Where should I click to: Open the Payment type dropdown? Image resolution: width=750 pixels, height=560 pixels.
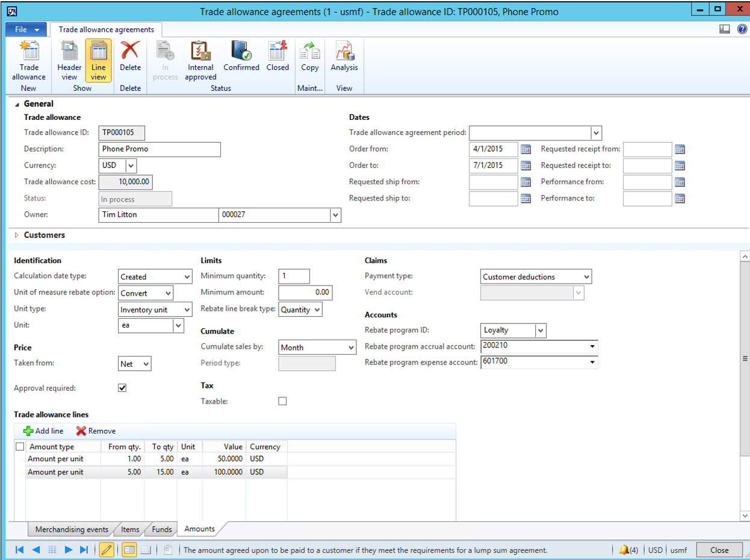click(587, 277)
